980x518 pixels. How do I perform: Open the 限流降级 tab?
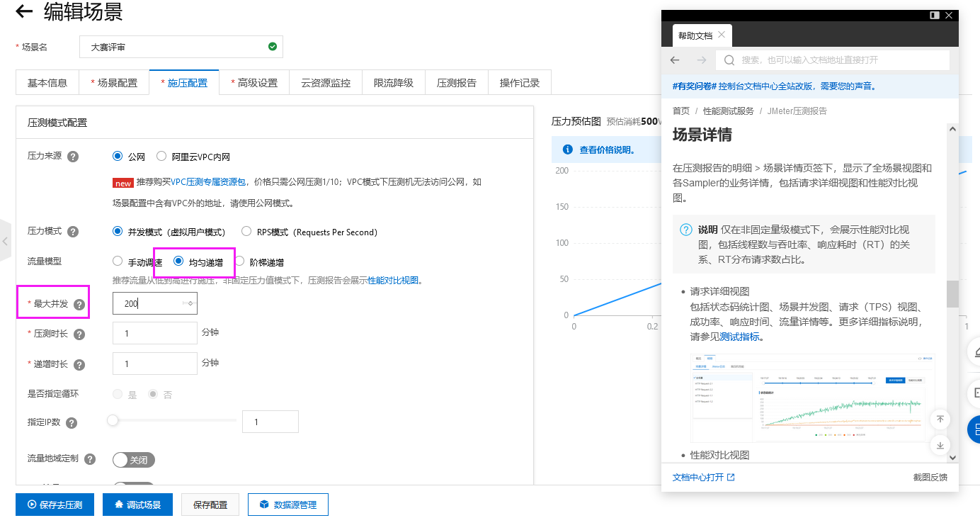click(x=394, y=82)
